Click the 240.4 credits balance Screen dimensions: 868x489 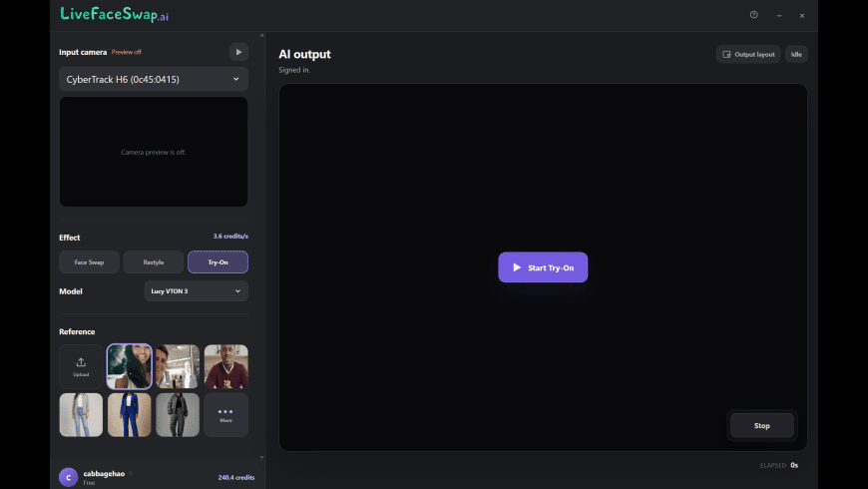[x=236, y=477]
